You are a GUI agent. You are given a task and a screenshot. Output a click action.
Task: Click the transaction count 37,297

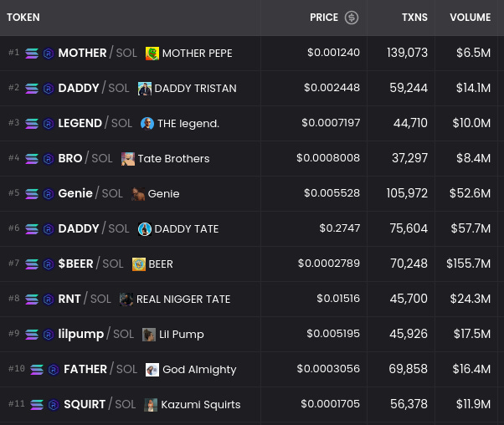click(x=409, y=158)
